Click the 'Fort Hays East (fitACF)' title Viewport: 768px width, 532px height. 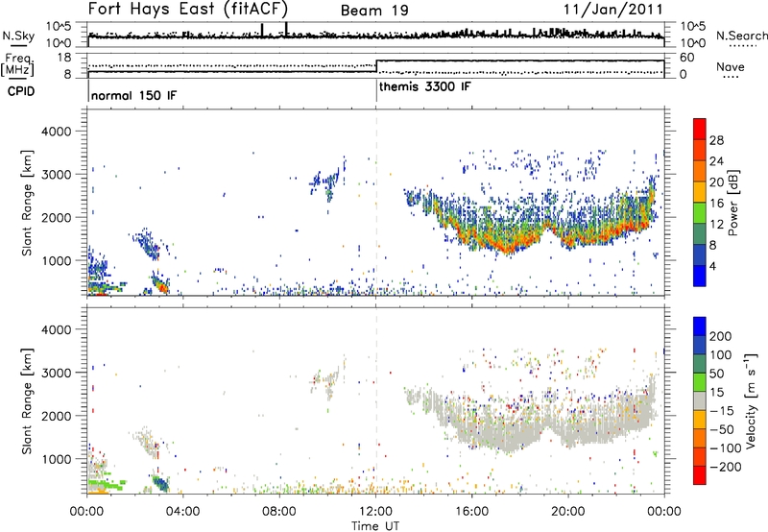pos(188,9)
